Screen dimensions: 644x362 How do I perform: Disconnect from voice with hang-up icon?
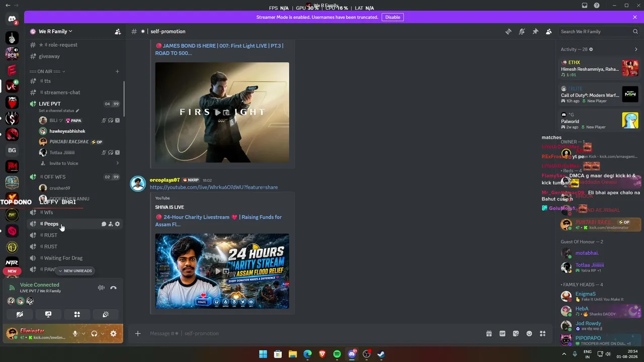[x=113, y=288]
